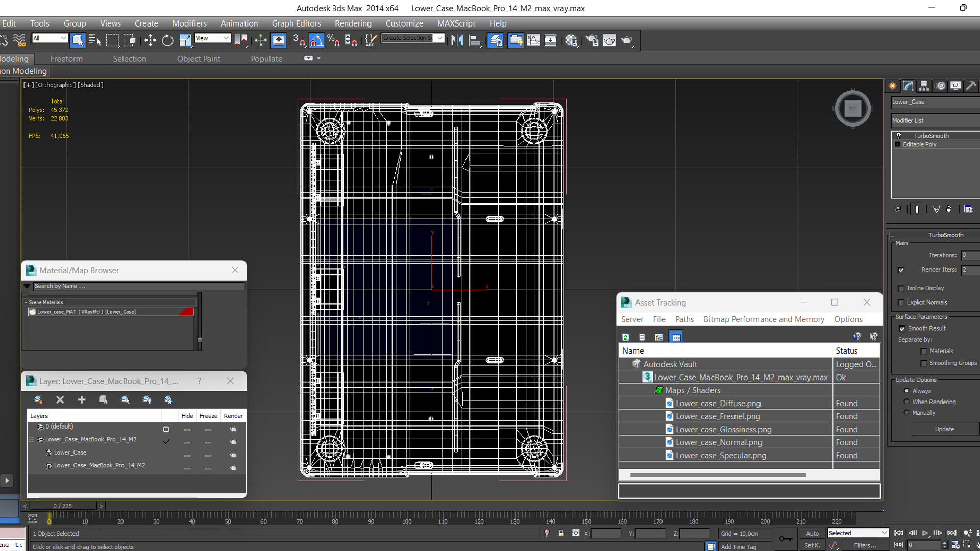
Task: Click the Update button
Action: click(x=944, y=429)
